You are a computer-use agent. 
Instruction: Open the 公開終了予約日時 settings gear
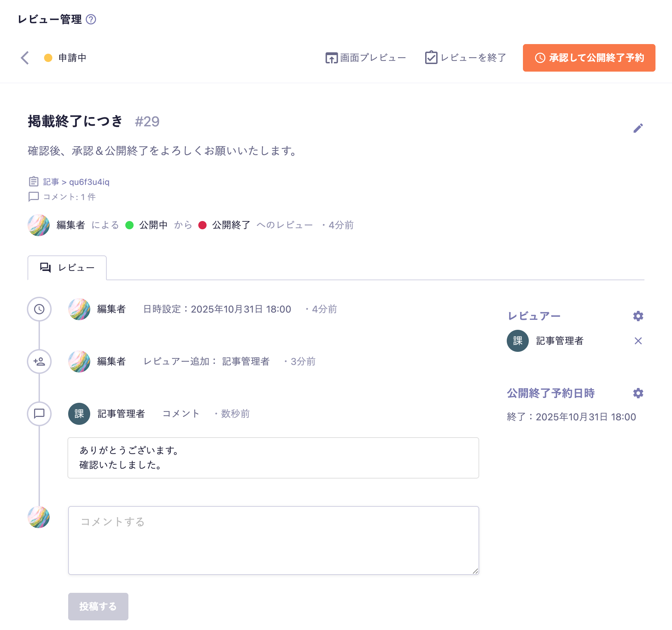pyautogui.click(x=638, y=393)
